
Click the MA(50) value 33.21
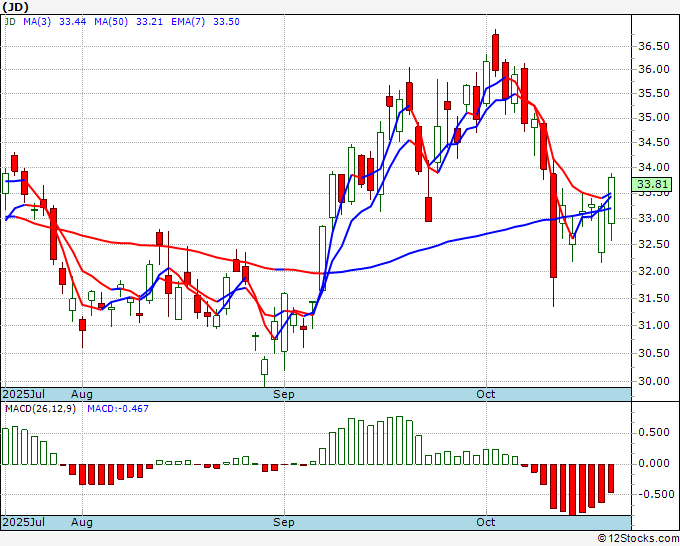149,22
